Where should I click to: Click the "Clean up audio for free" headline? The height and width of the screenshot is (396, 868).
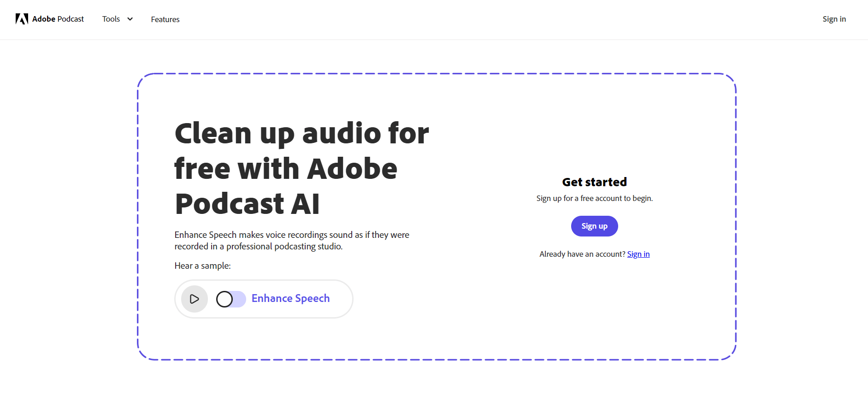(301, 168)
